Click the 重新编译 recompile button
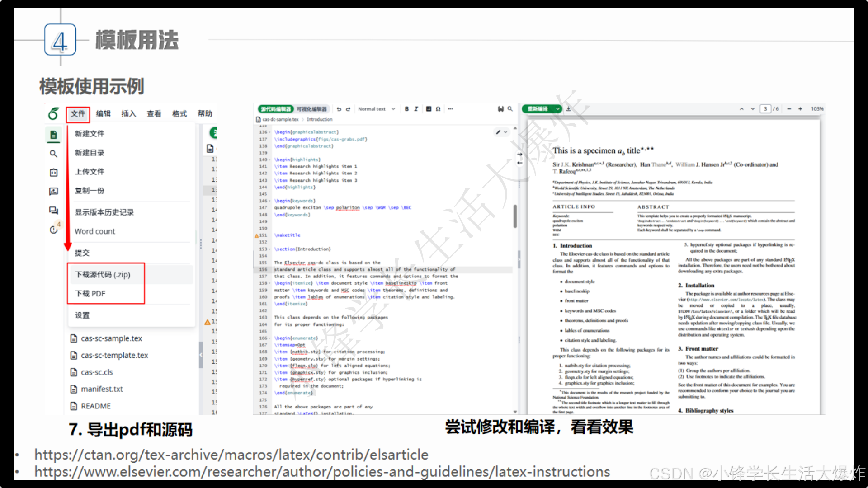 coord(538,109)
